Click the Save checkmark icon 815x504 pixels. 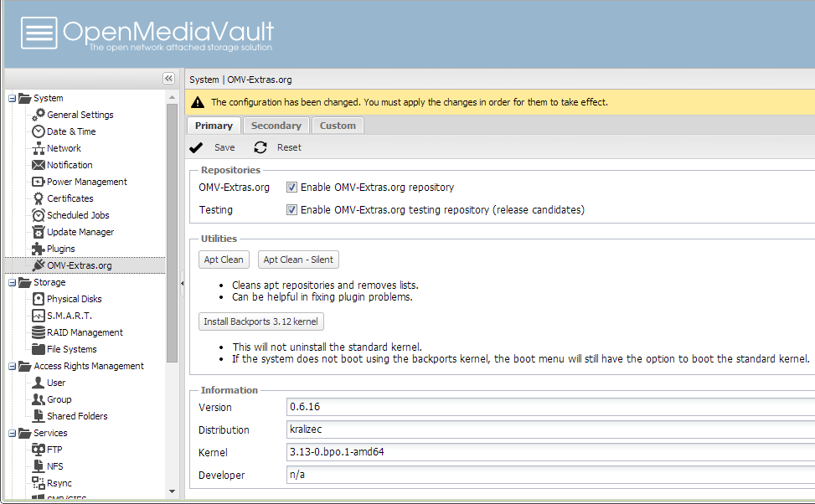(x=196, y=147)
